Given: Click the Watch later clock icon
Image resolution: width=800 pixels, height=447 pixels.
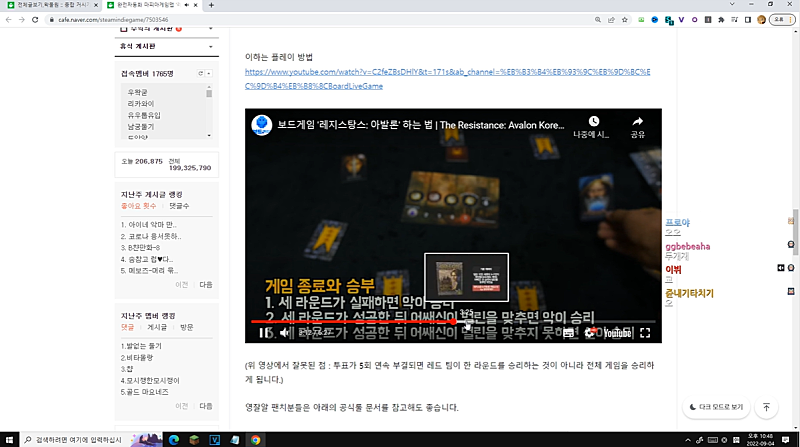Looking at the screenshot, I should tap(593, 121).
